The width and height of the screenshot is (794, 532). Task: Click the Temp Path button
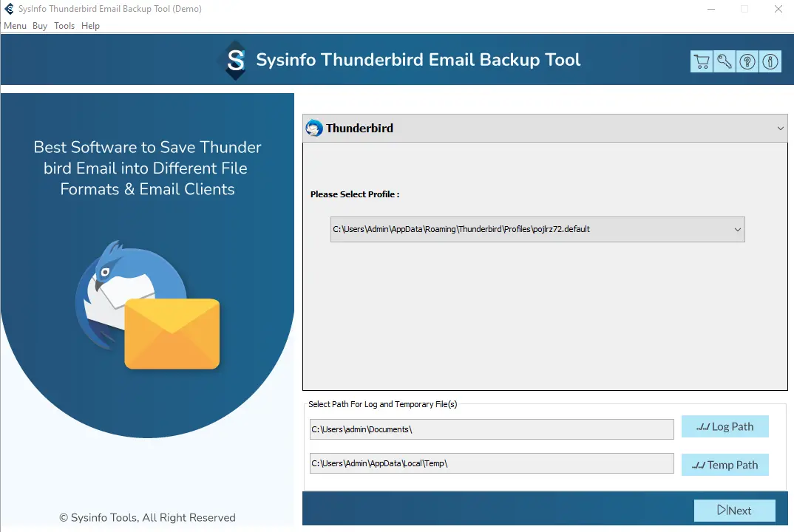tap(725, 465)
